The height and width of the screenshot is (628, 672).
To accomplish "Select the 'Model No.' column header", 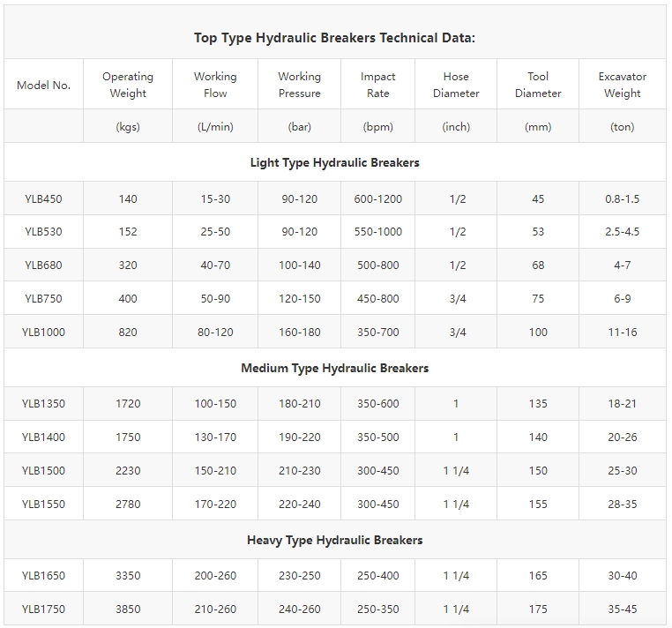I will [43, 85].
